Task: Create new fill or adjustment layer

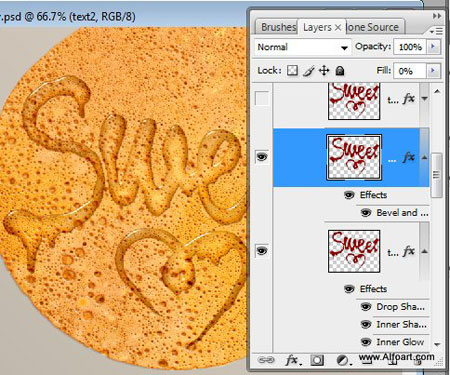Action: pyautogui.click(x=343, y=360)
